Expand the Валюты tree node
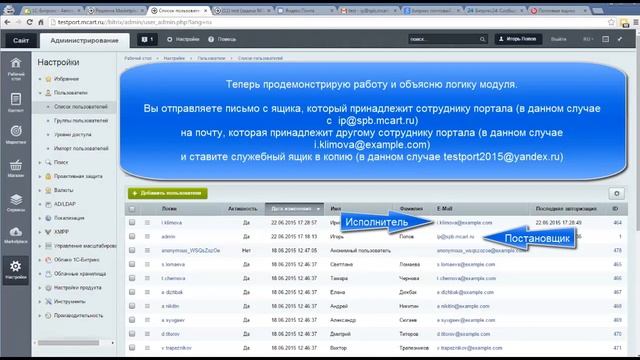The height and width of the screenshot is (360, 640). pos(40,190)
